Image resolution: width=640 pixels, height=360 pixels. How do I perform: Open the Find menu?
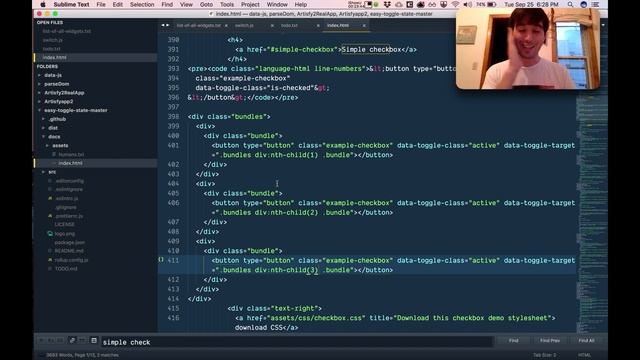(x=167, y=4)
